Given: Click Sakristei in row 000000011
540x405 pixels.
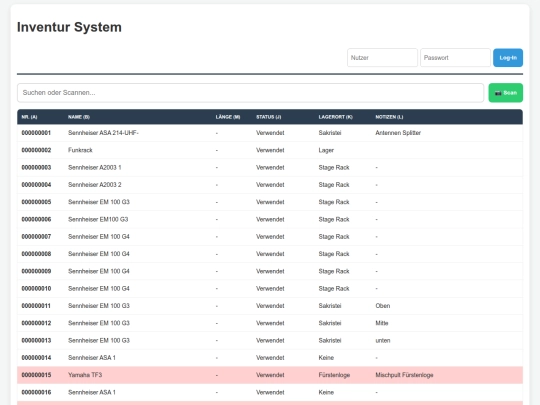Looking at the screenshot, I should (x=330, y=306).
